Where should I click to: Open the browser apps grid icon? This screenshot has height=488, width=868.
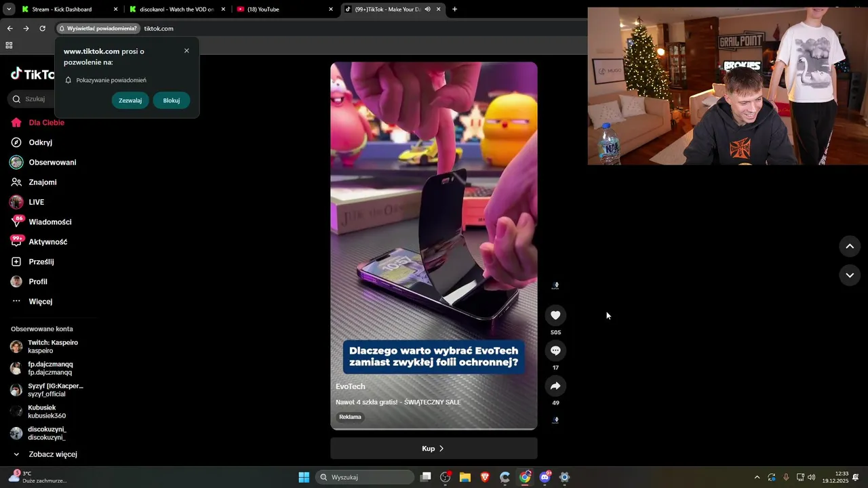click(x=9, y=45)
